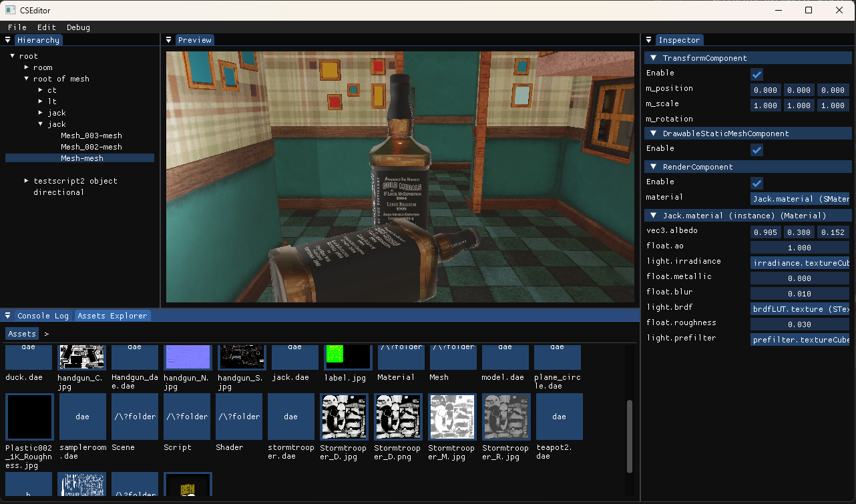
Task: Expand the ct node
Action: click(x=41, y=90)
